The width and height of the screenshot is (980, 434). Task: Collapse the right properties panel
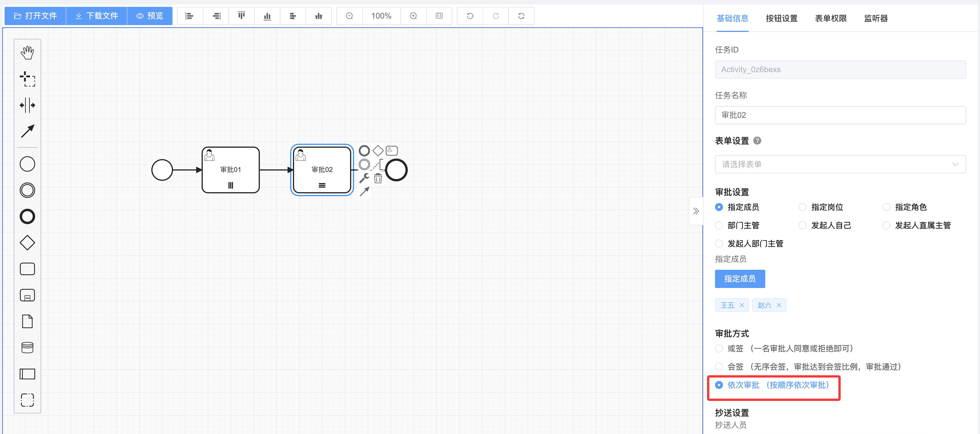696,211
